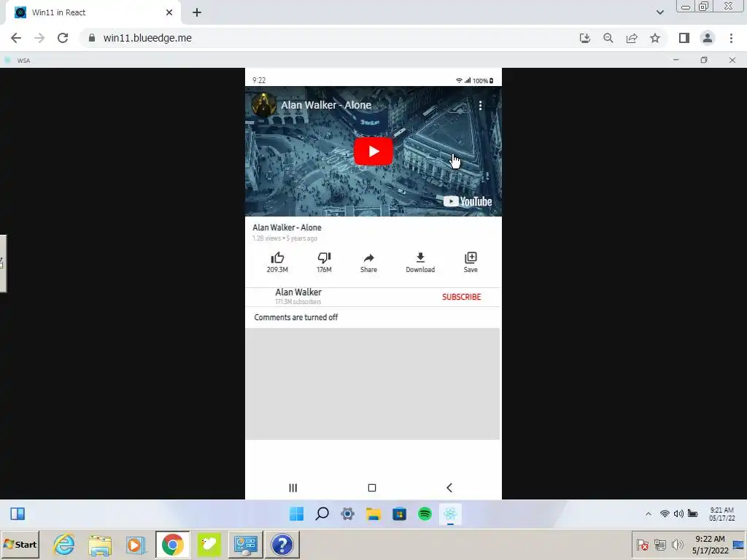Click install app icon in address bar
The width and height of the screenshot is (747, 560).
pos(585,38)
